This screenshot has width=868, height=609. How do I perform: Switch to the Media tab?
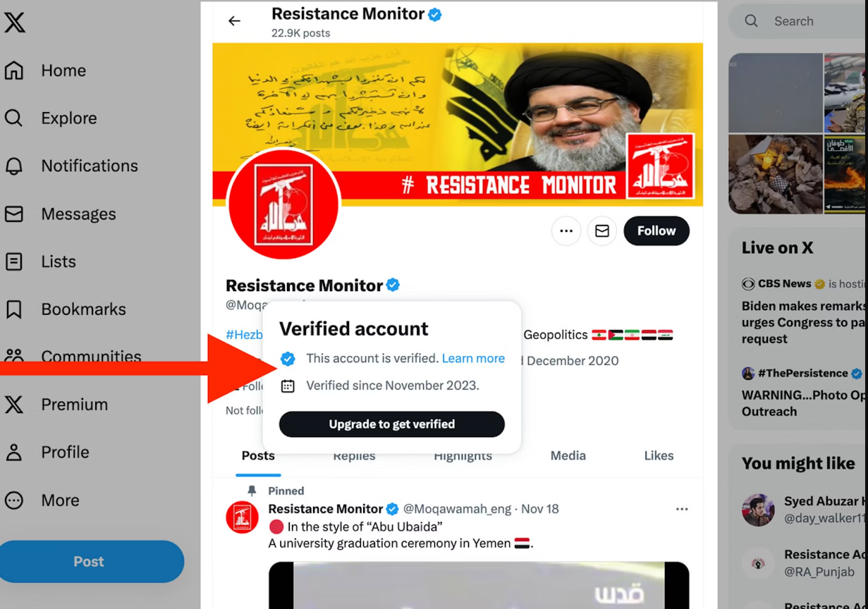568,455
